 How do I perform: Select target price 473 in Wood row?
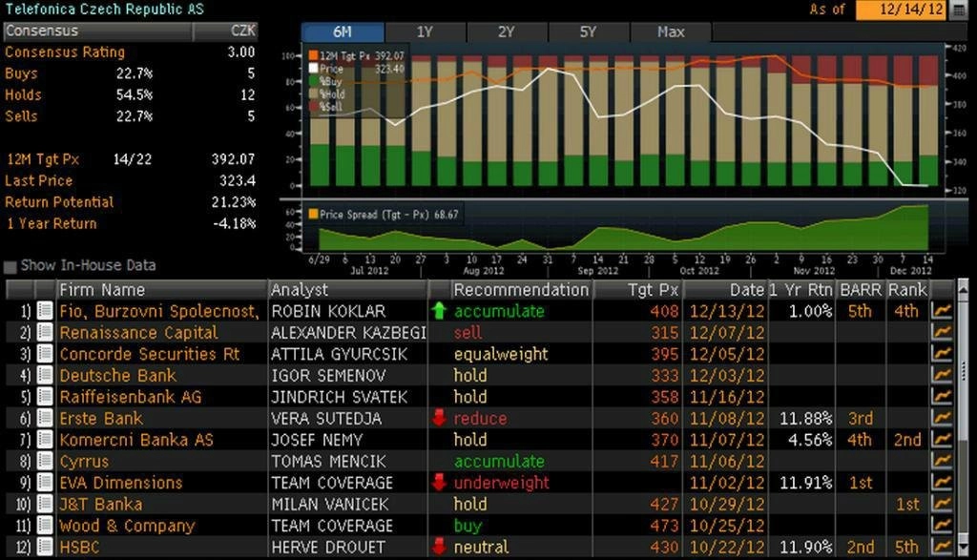coord(664,526)
